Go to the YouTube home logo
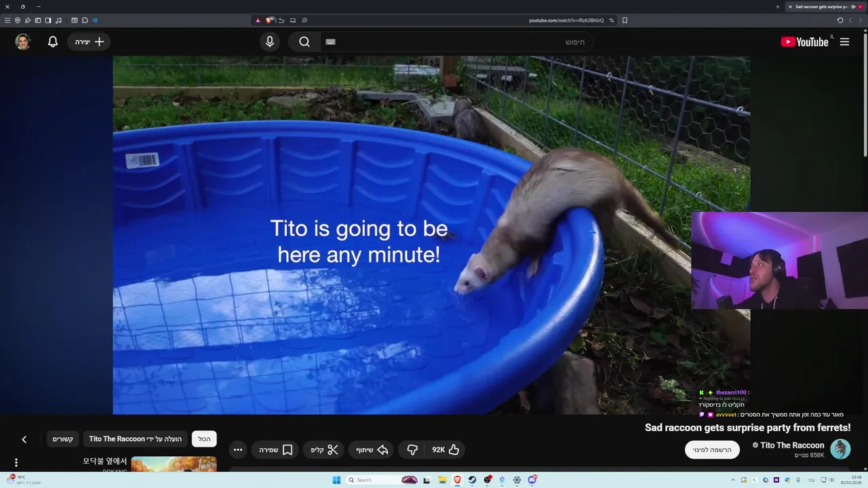The height and width of the screenshot is (488, 868). click(804, 42)
